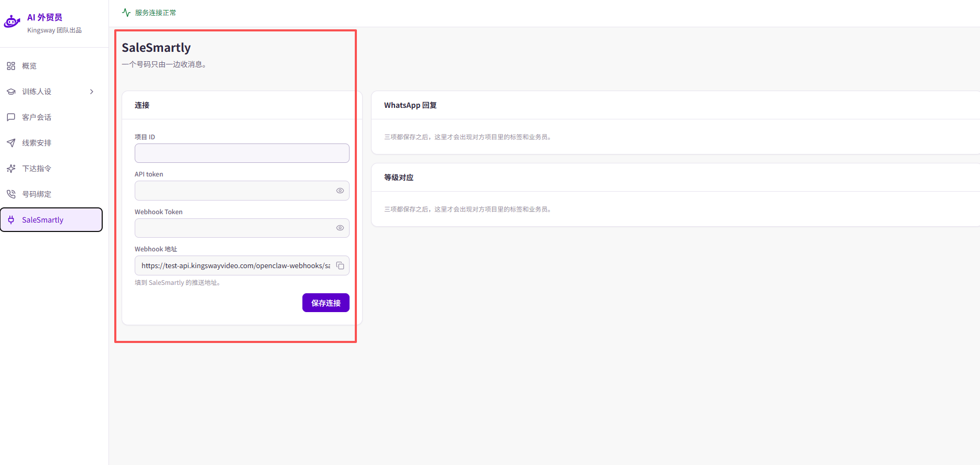Reveal the Webhook Token value
The width and height of the screenshot is (980, 465).
tap(340, 228)
